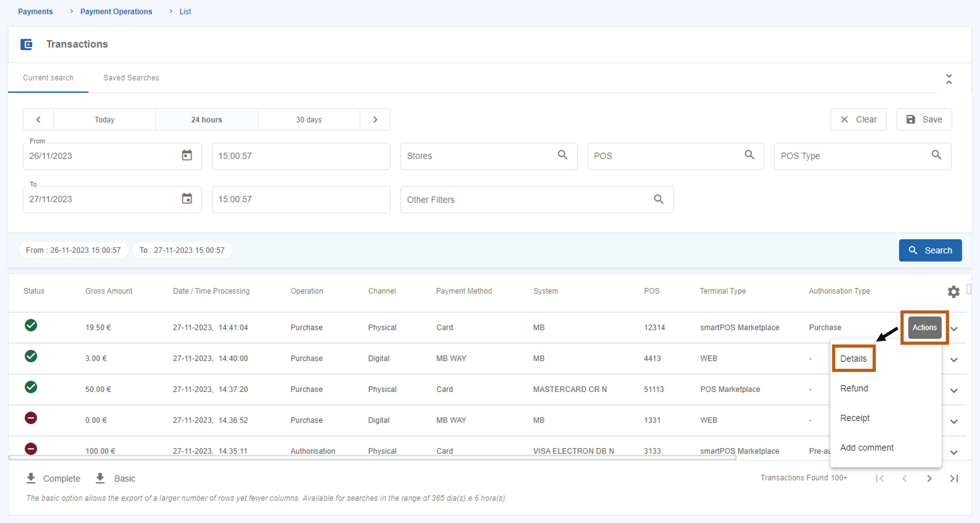Screen dimensions: 980x523
Task: Open the To date calendar picker
Action: pos(187,199)
